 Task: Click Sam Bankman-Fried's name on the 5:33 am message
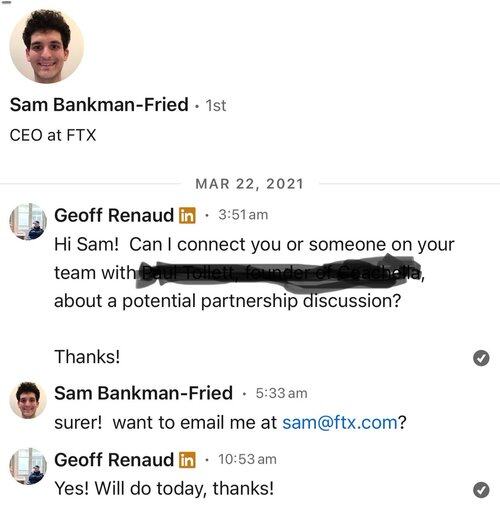[x=143, y=393]
